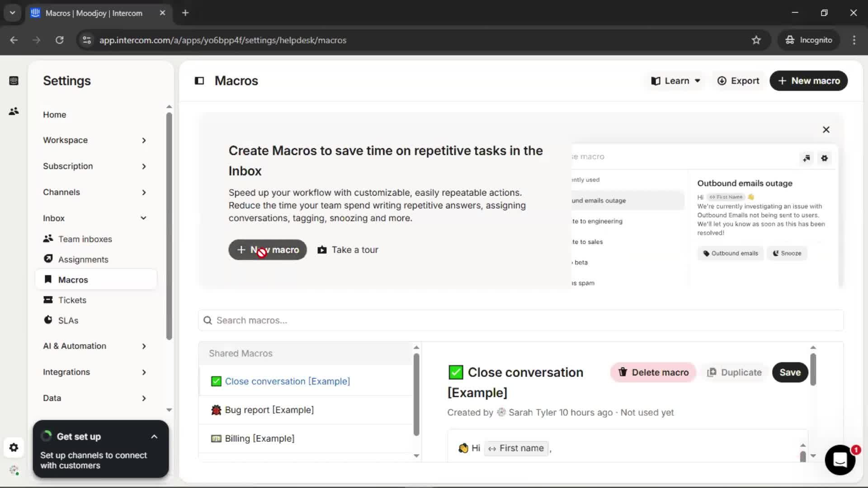The image size is (868, 488).
Task: Click the Shared Macros header
Action: 306,353
